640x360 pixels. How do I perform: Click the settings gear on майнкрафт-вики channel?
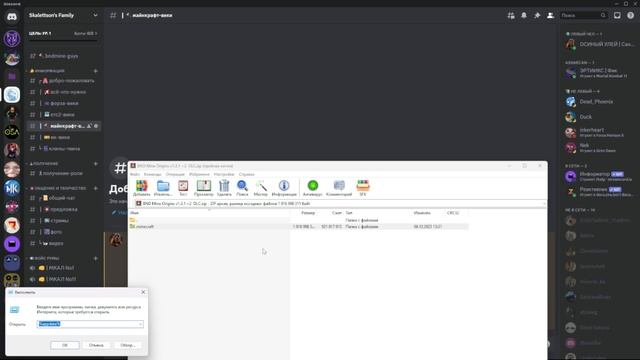tap(96, 126)
